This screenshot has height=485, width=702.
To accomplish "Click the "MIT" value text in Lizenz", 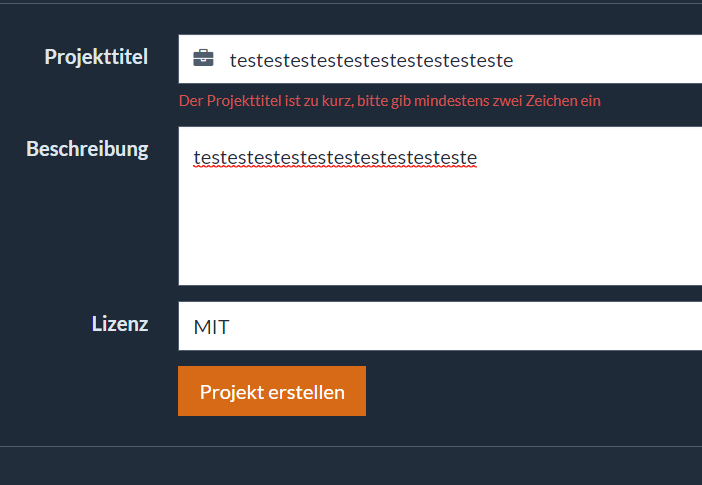I will 211,327.
